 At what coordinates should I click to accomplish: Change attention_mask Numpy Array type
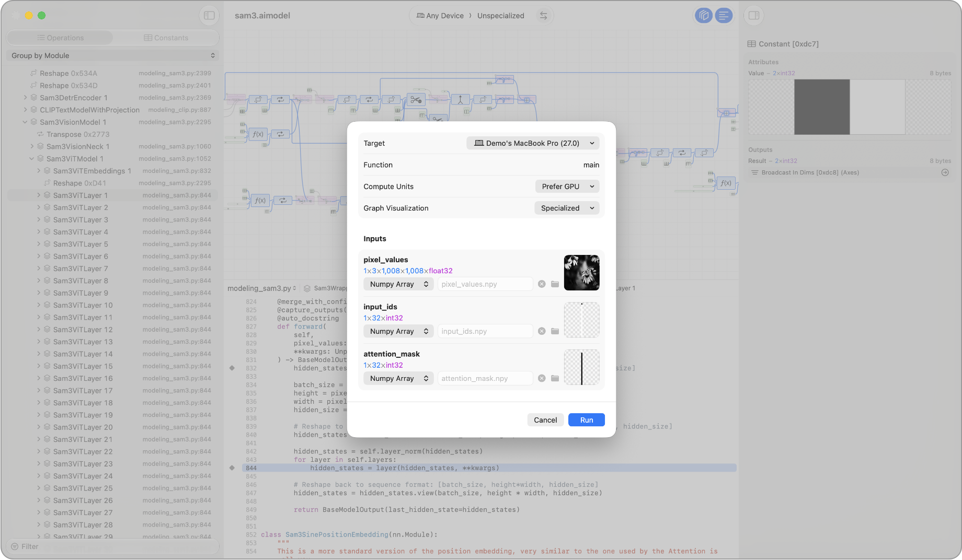tap(398, 378)
